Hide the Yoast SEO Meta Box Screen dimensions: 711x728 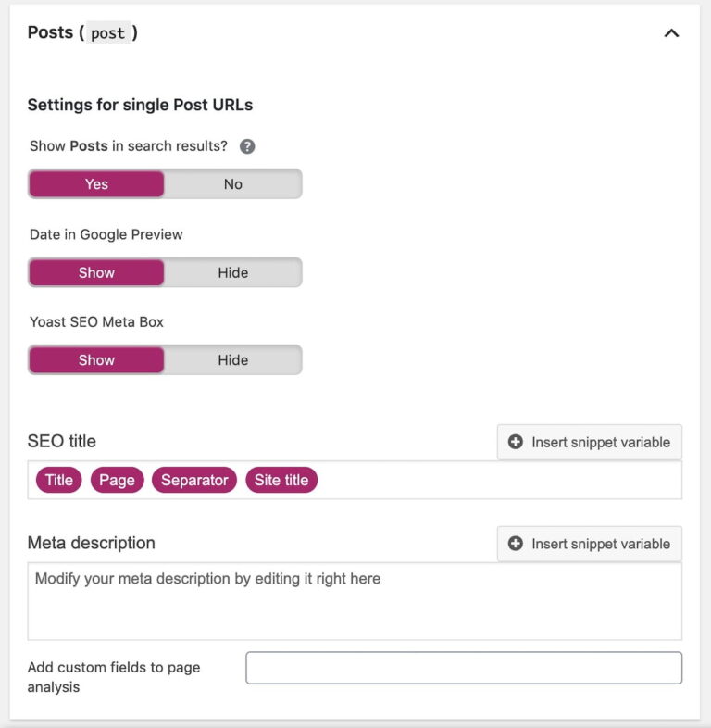tap(233, 360)
